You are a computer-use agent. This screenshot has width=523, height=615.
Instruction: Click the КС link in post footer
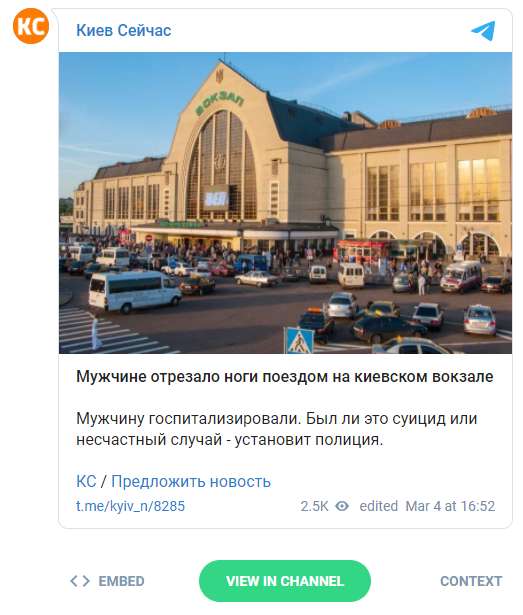click(86, 481)
